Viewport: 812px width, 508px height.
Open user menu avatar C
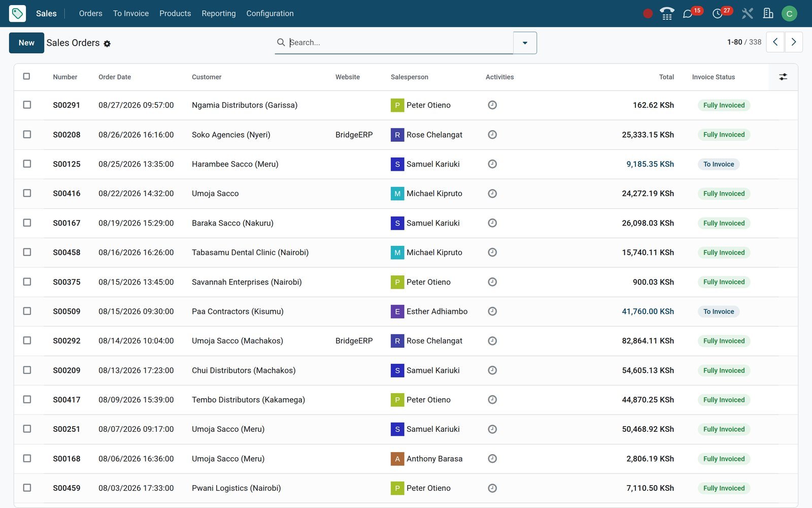click(x=789, y=14)
